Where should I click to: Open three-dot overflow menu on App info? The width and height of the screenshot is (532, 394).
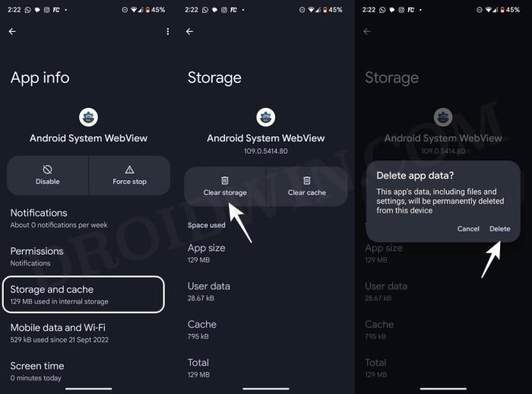[x=168, y=32]
